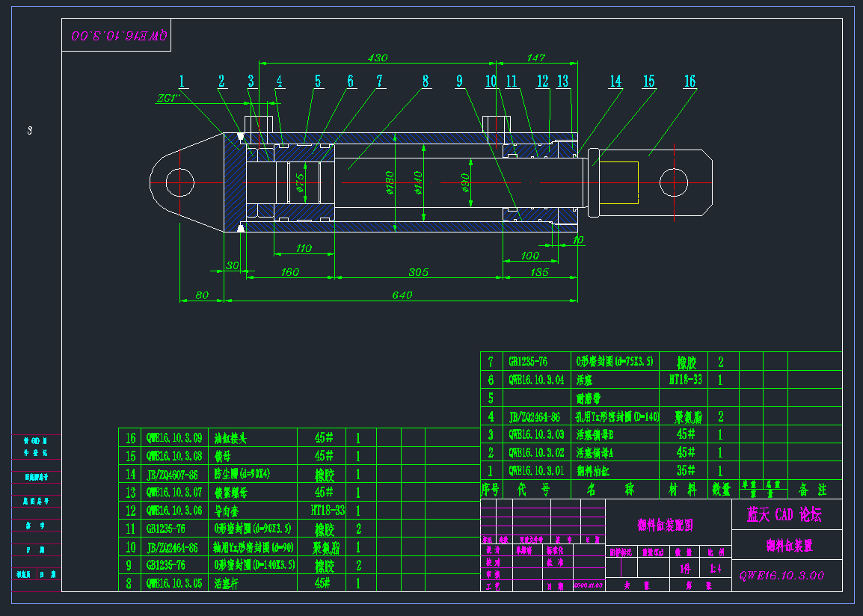
Task: Select the 160 dimension text
Action: pyautogui.click(x=289, y=271)
